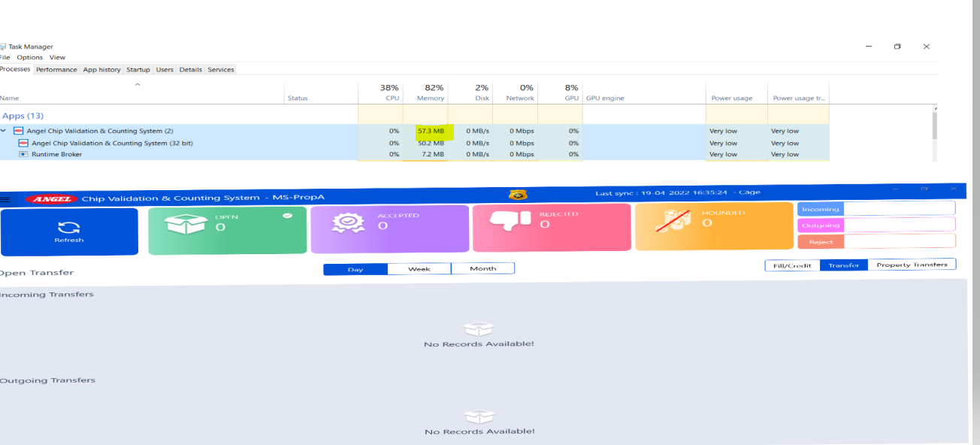Switch to Property Transfers

(912, 264)
